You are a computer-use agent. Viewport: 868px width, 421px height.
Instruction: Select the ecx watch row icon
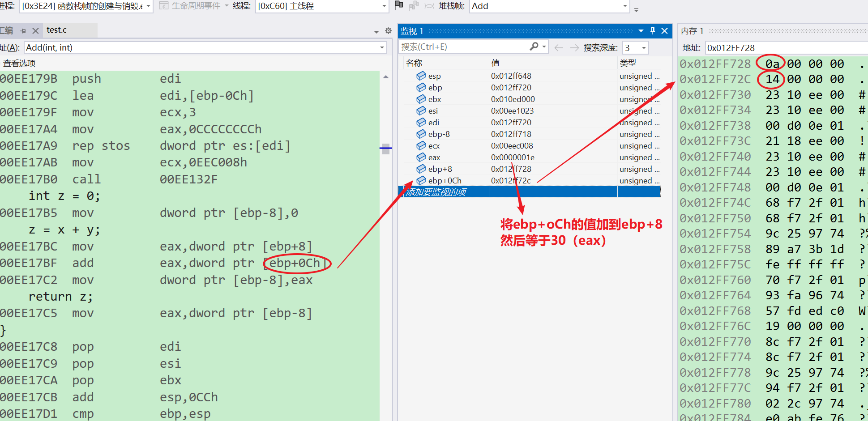tap(421, 145)
